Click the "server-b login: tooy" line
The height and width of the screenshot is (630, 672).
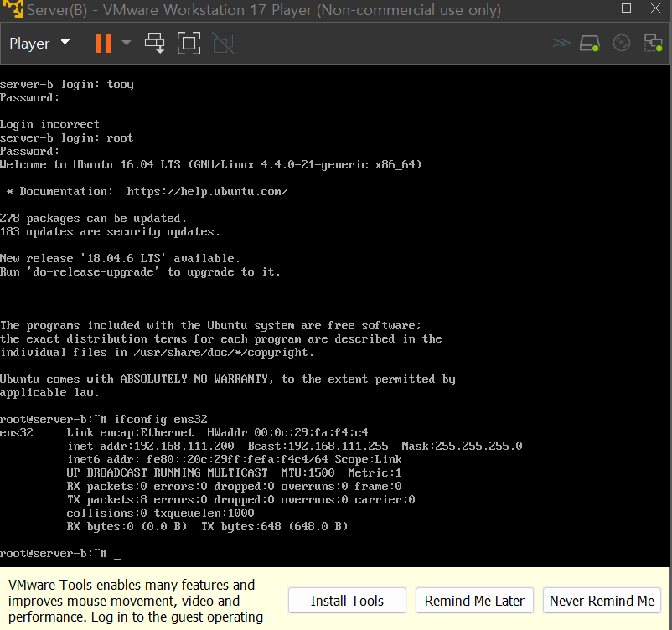point(67,84)
